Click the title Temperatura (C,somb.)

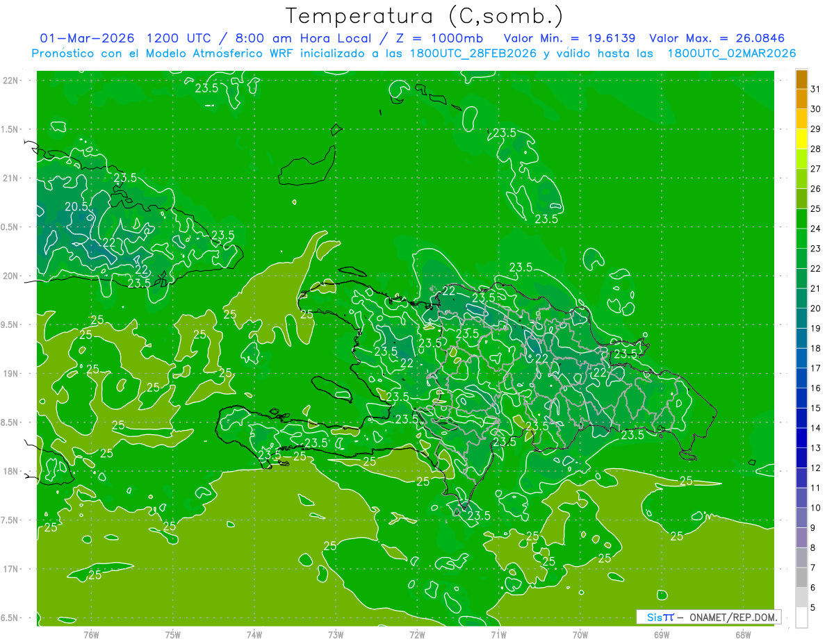425,15
